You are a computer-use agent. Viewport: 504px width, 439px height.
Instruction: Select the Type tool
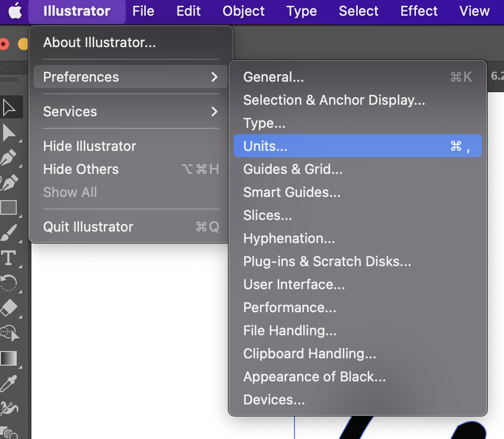tap(8, 258)
